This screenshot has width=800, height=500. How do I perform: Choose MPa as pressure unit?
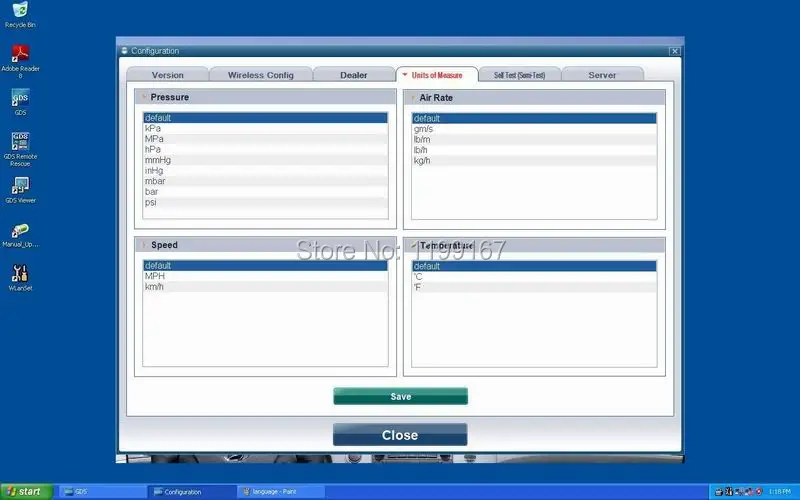(265, 139)
